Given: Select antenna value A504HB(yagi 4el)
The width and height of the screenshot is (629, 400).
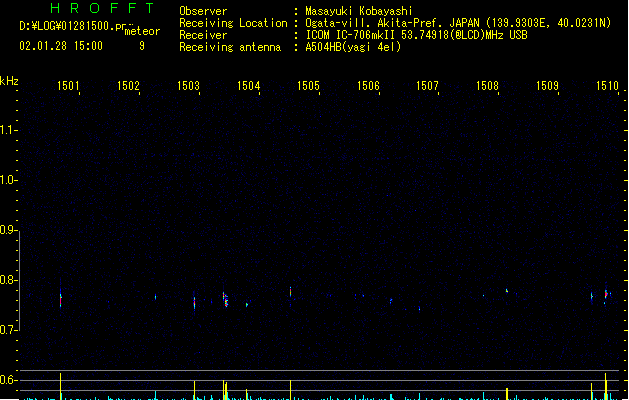Looking at the screenshot, I should [x=353, y=47].
